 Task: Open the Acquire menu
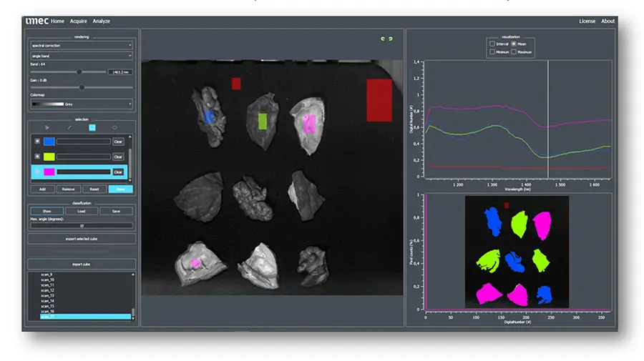pyautogui.click(x=78, y=21)
